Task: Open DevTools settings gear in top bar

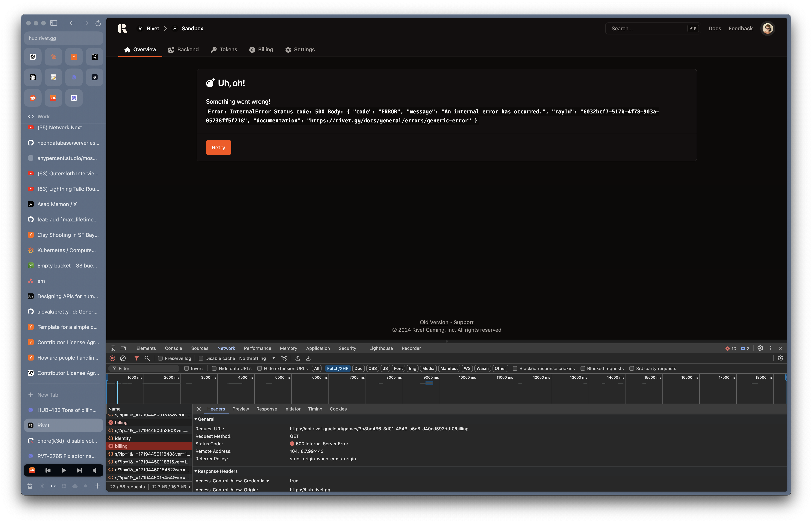Action: click(760, 348)
